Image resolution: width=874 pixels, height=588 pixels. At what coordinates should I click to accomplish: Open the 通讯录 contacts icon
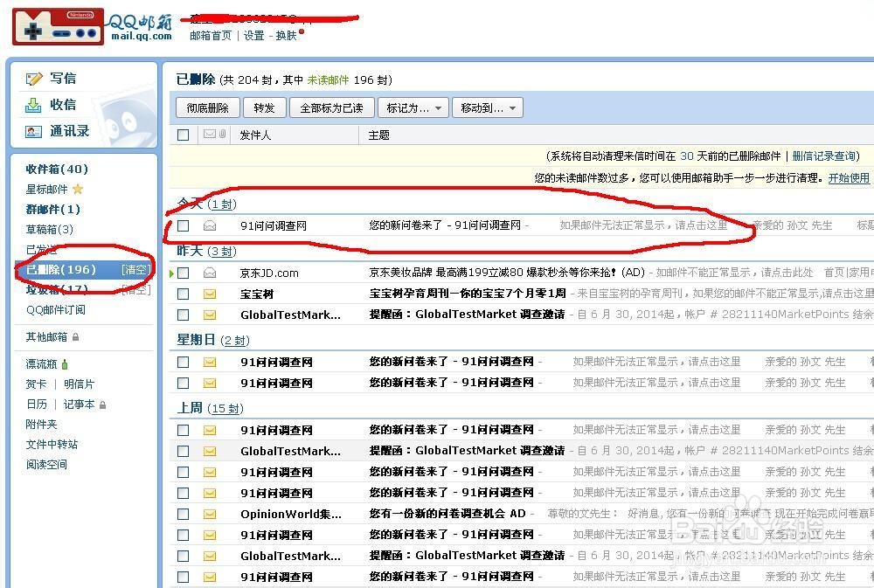[33, 132]
